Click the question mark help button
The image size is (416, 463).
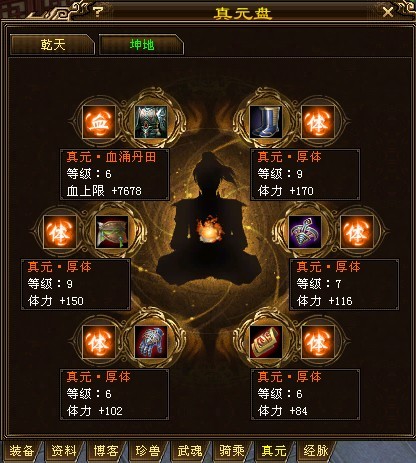coord(98,12)
